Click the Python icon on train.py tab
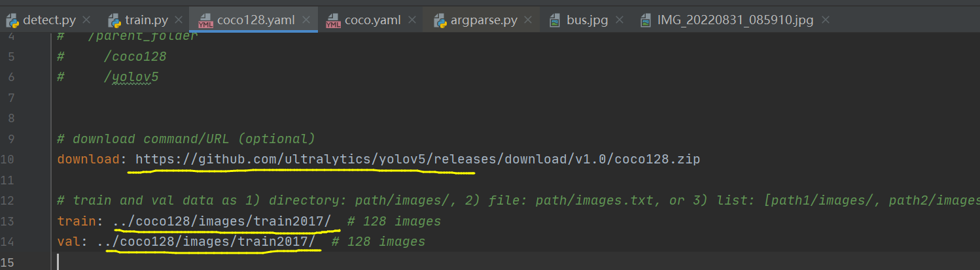Viewport: 980px width, 270px height. coord(114,21)
